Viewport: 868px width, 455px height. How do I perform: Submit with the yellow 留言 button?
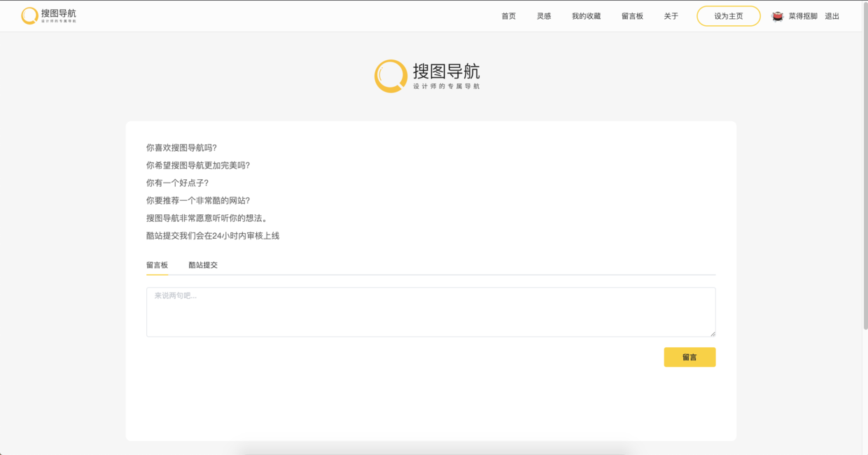pos(689,357)
